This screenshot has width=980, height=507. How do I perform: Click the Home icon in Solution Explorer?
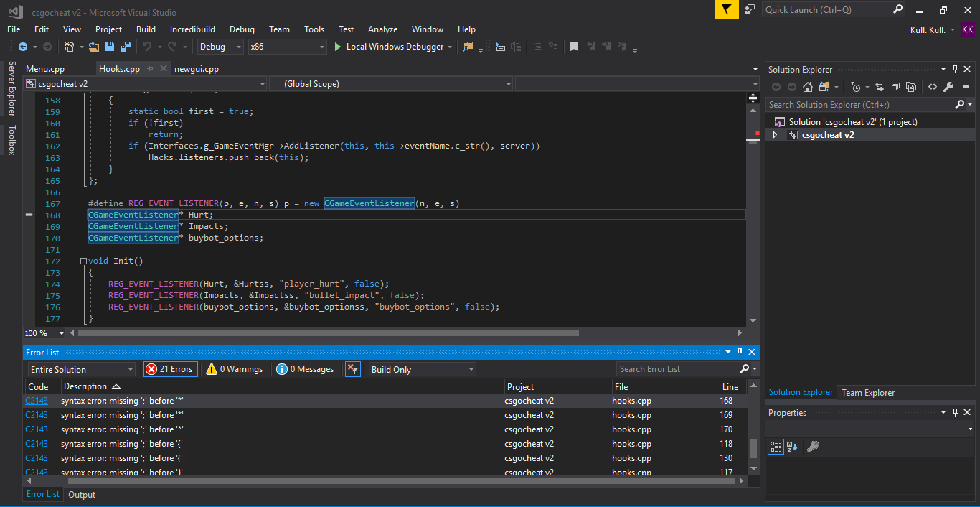[x=807, y=87]
